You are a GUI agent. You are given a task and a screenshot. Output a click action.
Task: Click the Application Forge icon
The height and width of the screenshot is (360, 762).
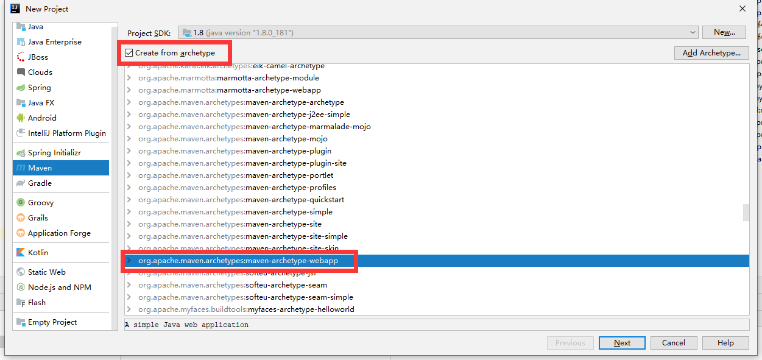coord(20,233)
